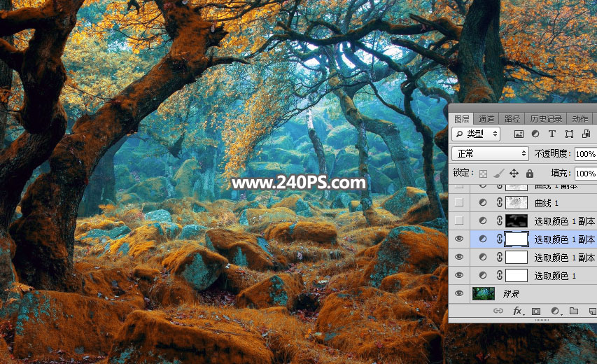Viewport: 597px width, 364px height.
Task: Select white mask thumbnail of 选取颜色 1 layer
Action: 517,275
